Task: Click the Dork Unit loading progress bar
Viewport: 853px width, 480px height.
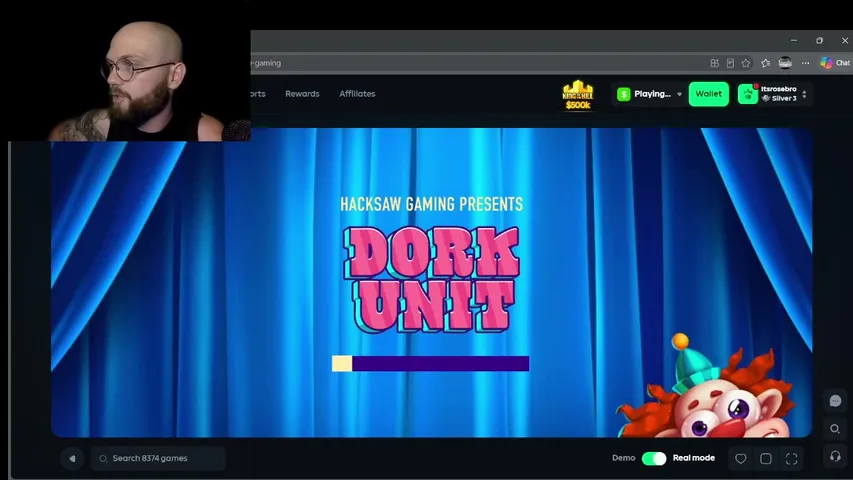Action: coord(430,364)
